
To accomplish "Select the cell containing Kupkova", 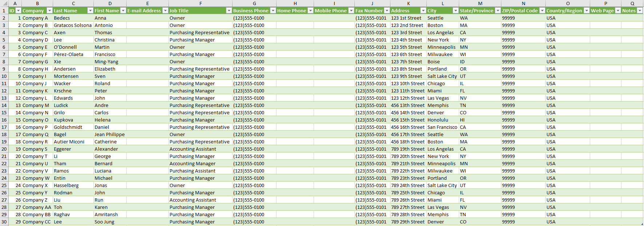I will pyautogui.click(x=73, y=120).
